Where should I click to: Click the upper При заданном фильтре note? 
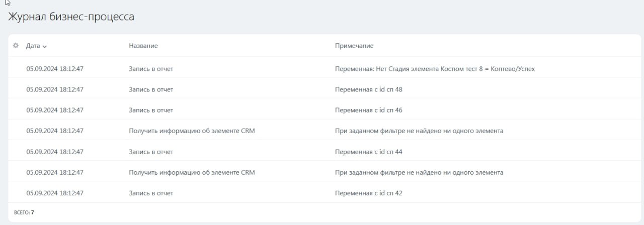tap(419, 131)
